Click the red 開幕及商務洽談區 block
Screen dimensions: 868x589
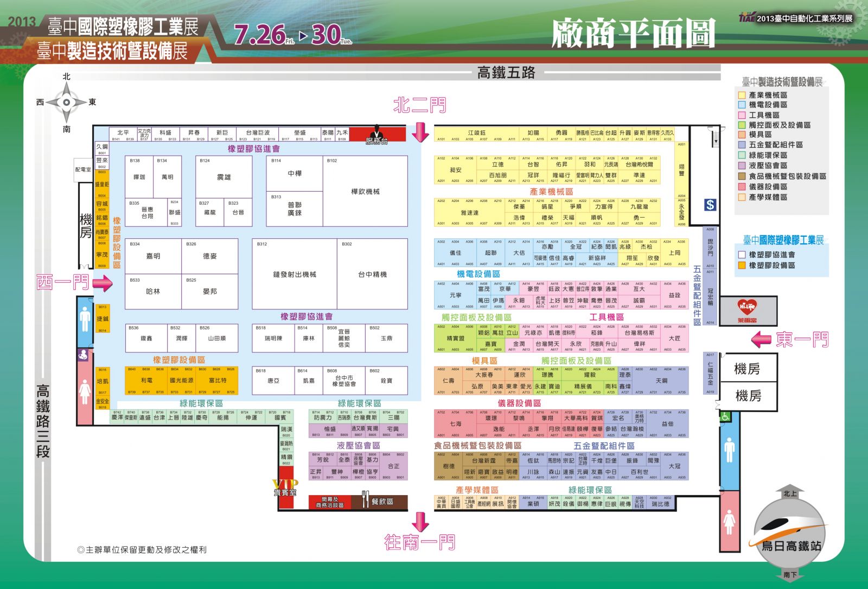330,503
